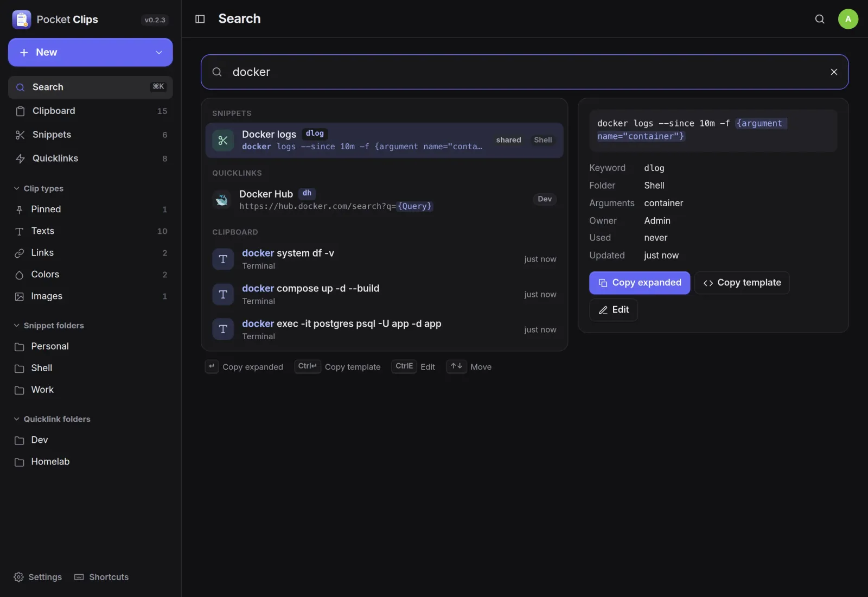Filter by Links clip type
Screen dimensions: 868x597
coord(91,253)
